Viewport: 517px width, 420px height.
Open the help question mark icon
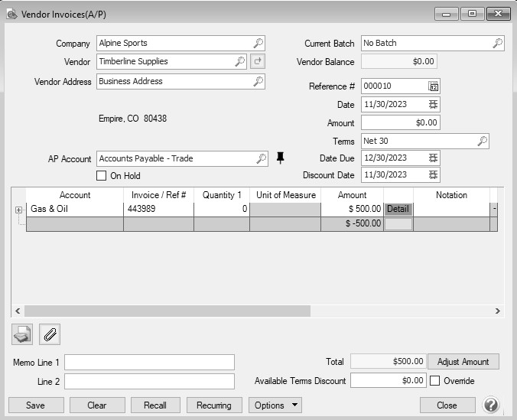[x=491, y=405]
